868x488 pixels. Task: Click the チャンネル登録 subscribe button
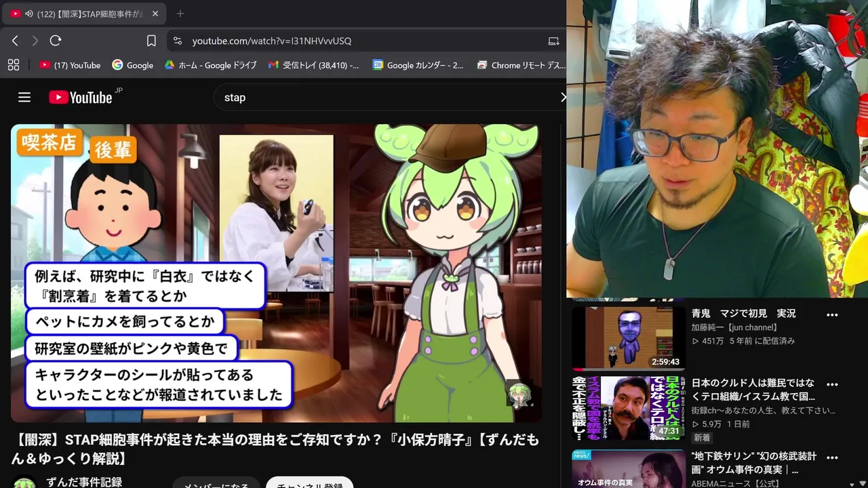coord(309,484)
